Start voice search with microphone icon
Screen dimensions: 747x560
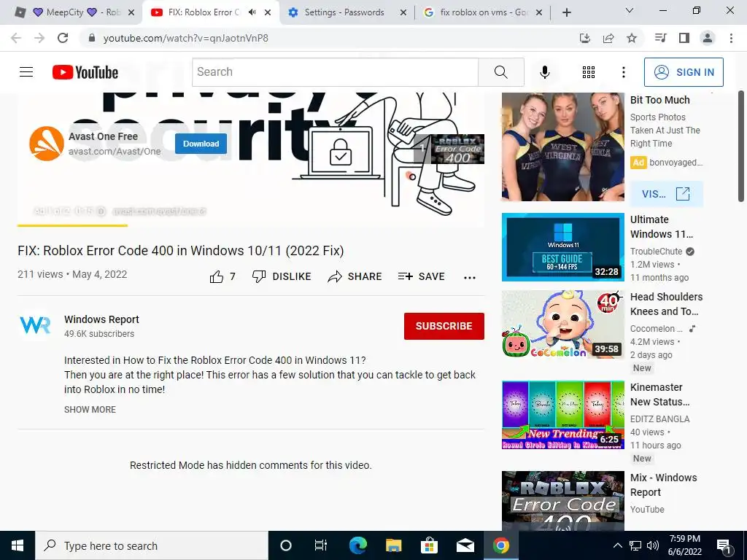click(x=544, y=72)
